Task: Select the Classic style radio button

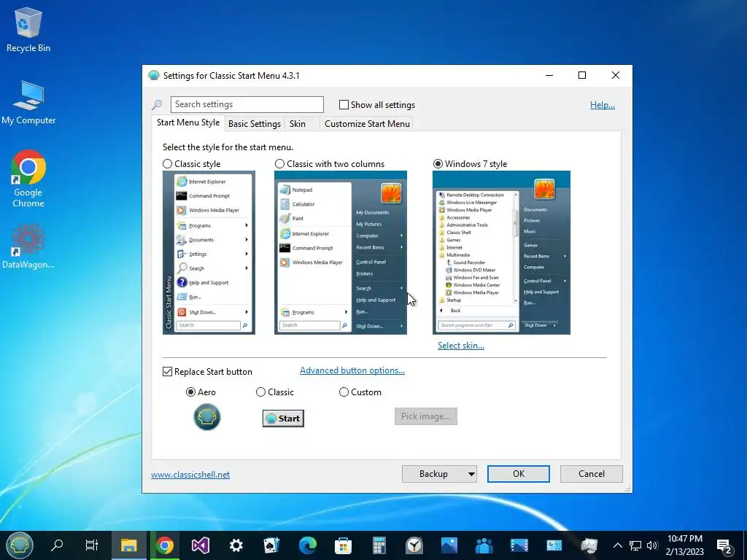Action: pos(167,164)
